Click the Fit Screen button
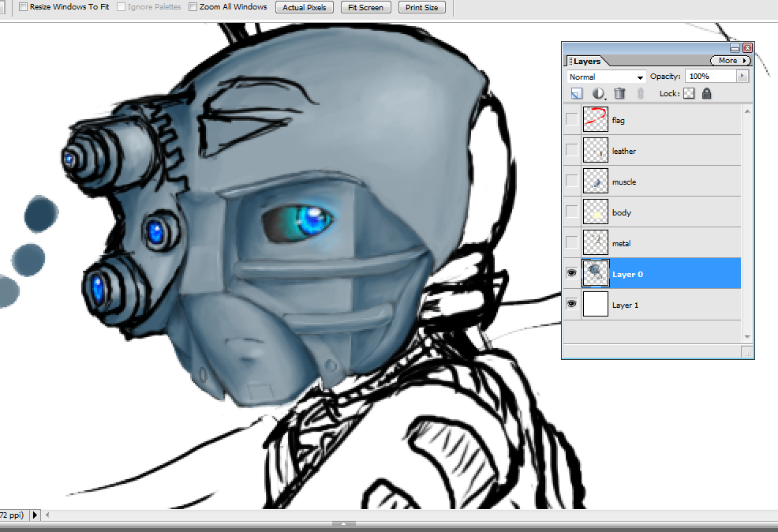Image resolution: width=778 pixels, height=532 pixels. click(x=365, y=7)
